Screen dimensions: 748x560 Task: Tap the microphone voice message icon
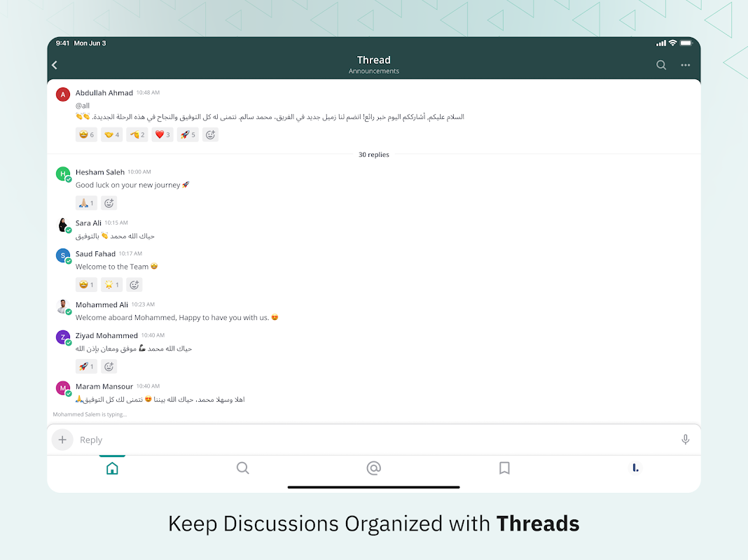pos(685,440)
